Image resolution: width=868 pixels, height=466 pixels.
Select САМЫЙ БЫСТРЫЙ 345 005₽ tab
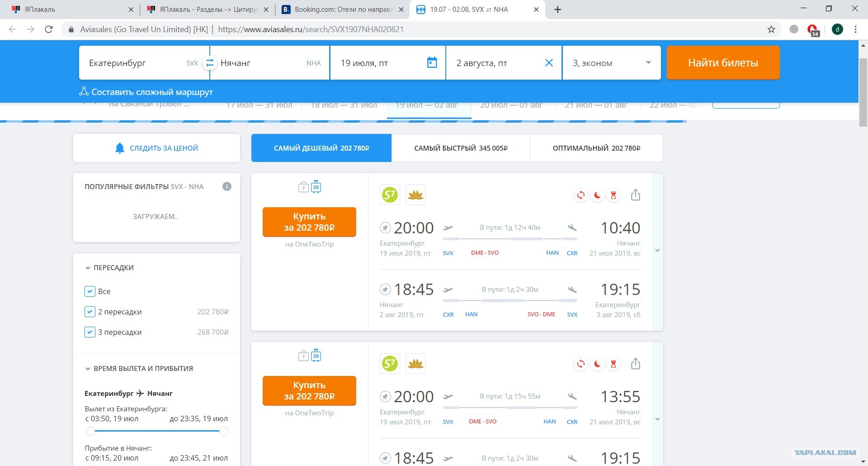[461, 148]
